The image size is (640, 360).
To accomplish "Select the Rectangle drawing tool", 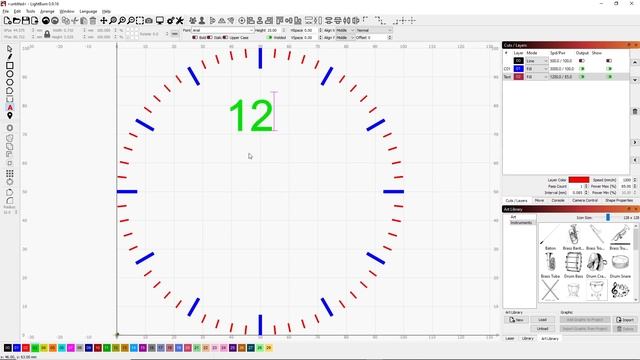I will (9, 65).
